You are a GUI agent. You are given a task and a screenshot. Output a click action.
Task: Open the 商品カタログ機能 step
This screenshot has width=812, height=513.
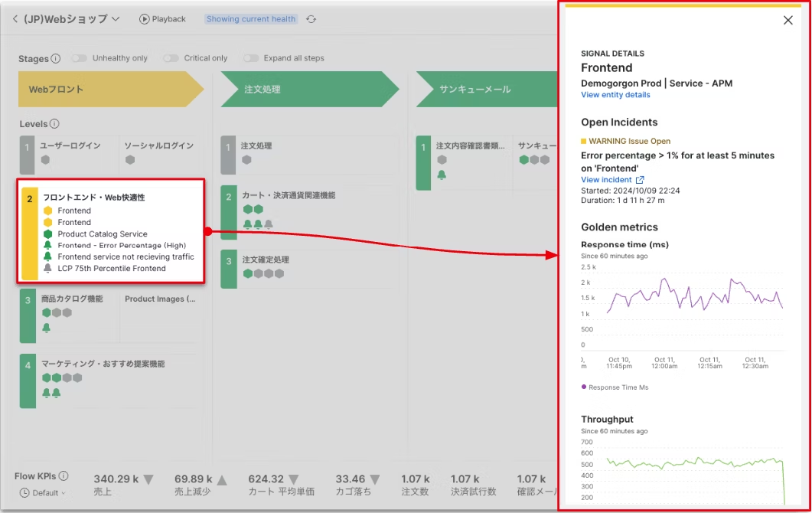point(72,299)
